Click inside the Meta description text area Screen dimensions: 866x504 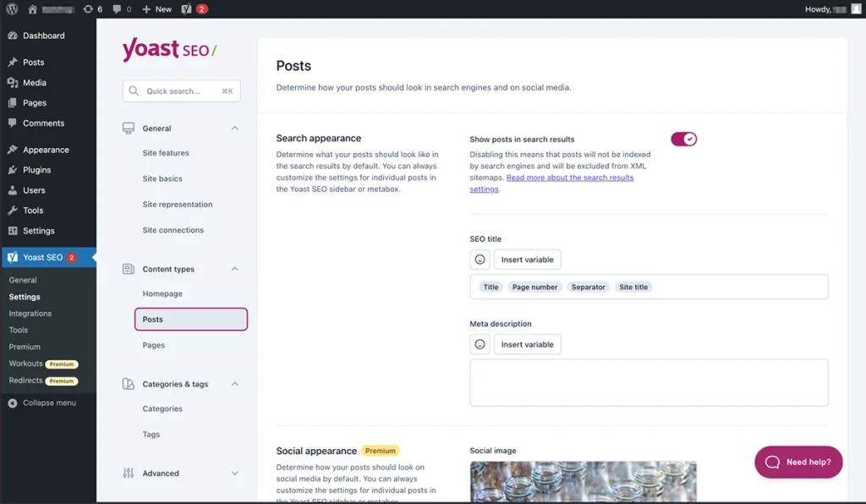(648, 382)
